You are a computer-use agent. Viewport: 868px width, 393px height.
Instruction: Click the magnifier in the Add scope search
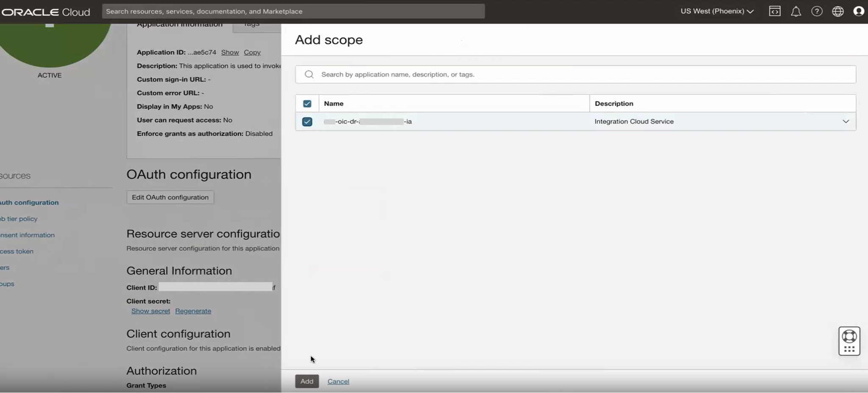coord(309,74)
